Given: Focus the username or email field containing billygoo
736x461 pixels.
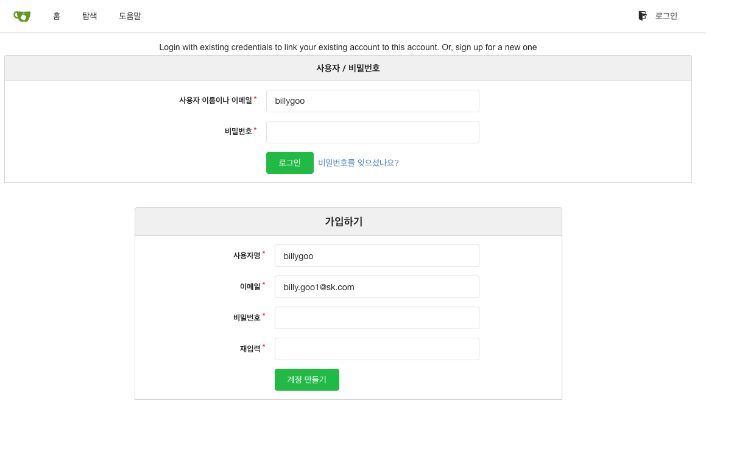Looking at the screenshot, I should pyautogui.click(x=373, y=101).
